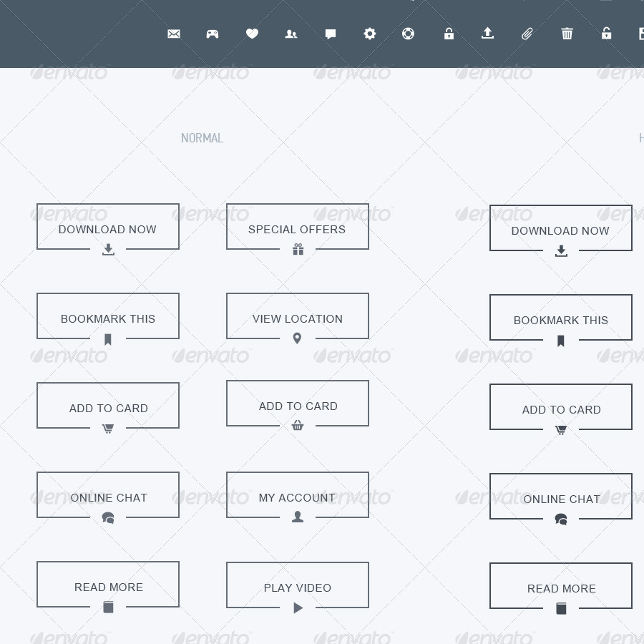Click the upload arrow icon in the toolbar
The image size is (644, 644).
(488, 34)
